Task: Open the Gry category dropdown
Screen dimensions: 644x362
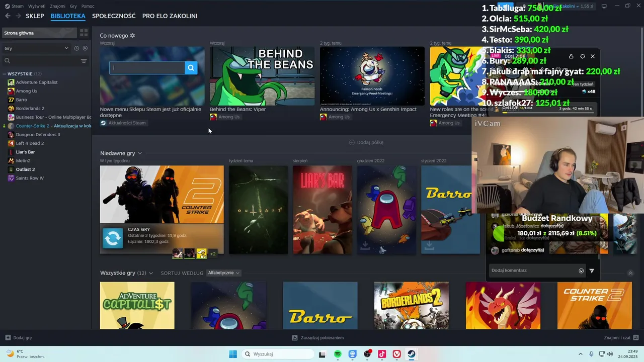Action: tap(36, 48)
